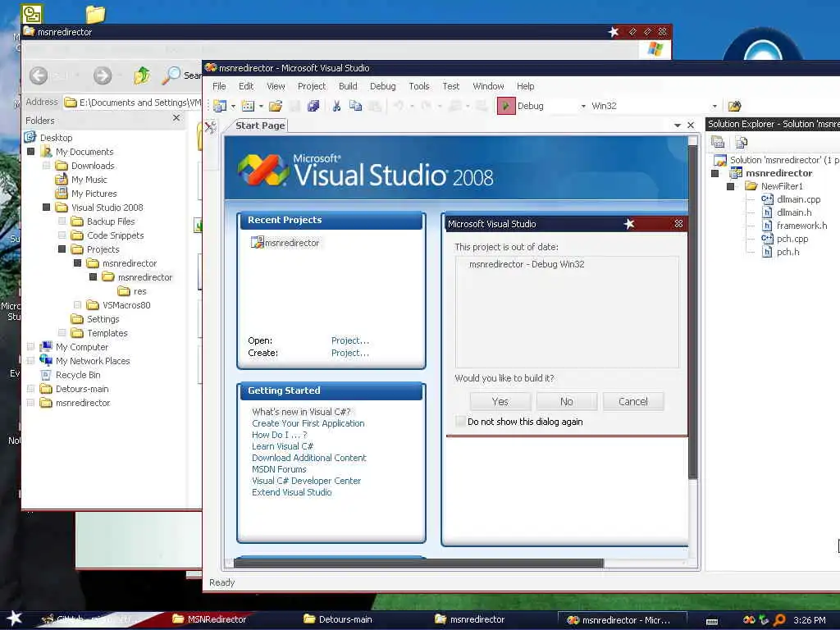Collapse msnredirector project node in Solution Explorer
The width and height of the screenshot is (840, 630).
coord(714,173)
